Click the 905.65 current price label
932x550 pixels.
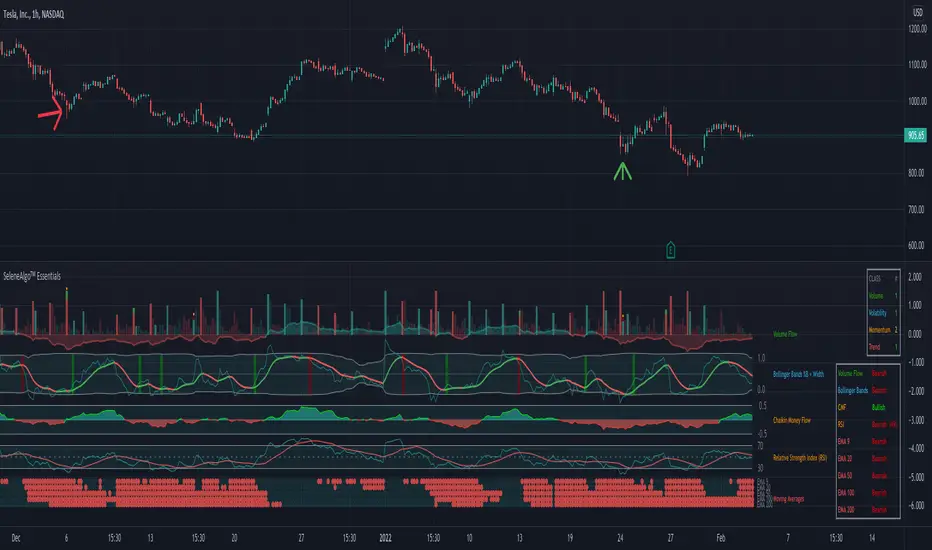pyautogui.click(x=915, y=136)
